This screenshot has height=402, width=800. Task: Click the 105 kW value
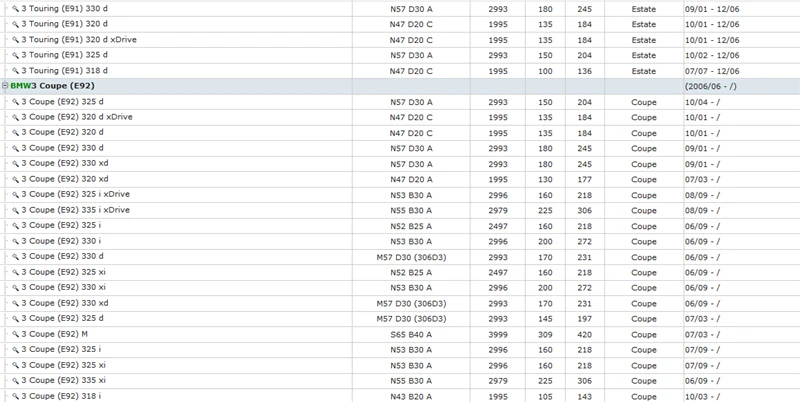545,396
